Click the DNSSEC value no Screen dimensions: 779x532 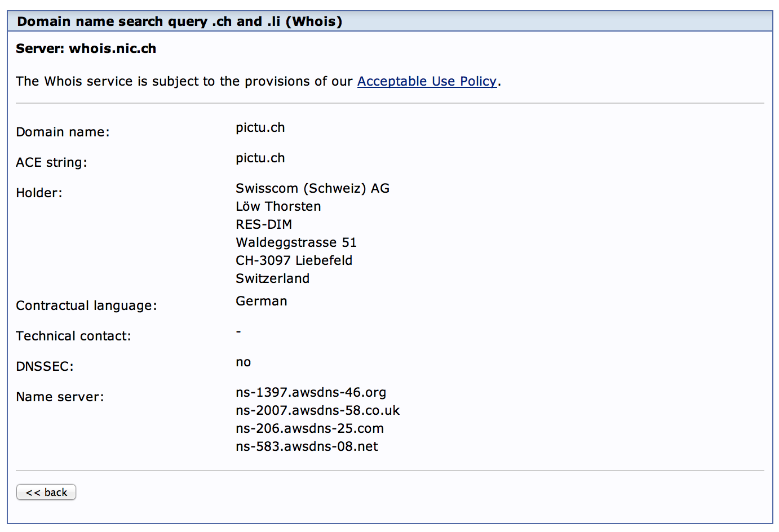(x=243, y=362)
